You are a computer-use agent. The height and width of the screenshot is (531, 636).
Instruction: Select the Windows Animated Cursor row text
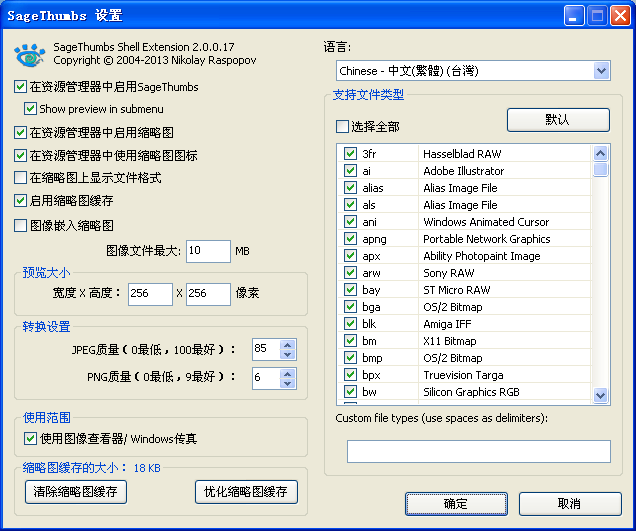tap(486, 222)
